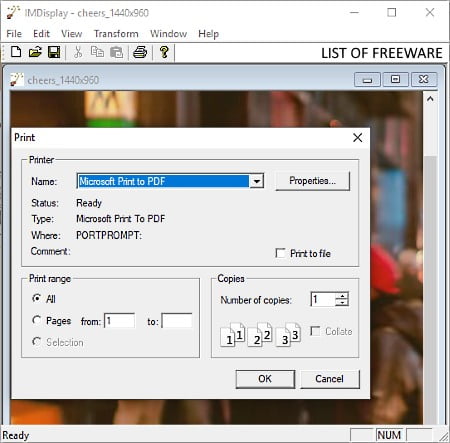Screen dimensions: 450x443
Task: Enable the Print to file checkbox
Action: click(x=280, y=253)
